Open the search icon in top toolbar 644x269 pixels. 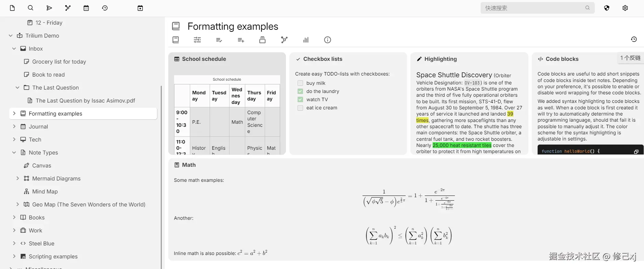(x=30, y=8)
